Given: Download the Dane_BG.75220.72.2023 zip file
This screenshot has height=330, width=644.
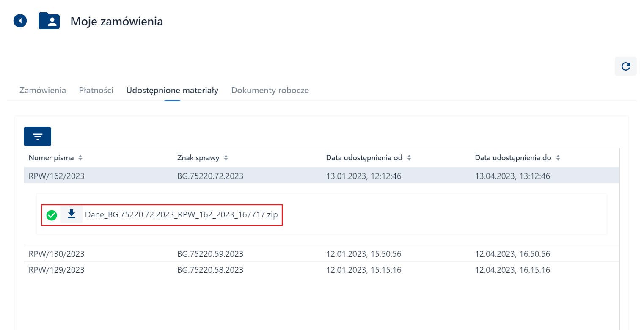Looking at the screenshot, I should [72, 214].
